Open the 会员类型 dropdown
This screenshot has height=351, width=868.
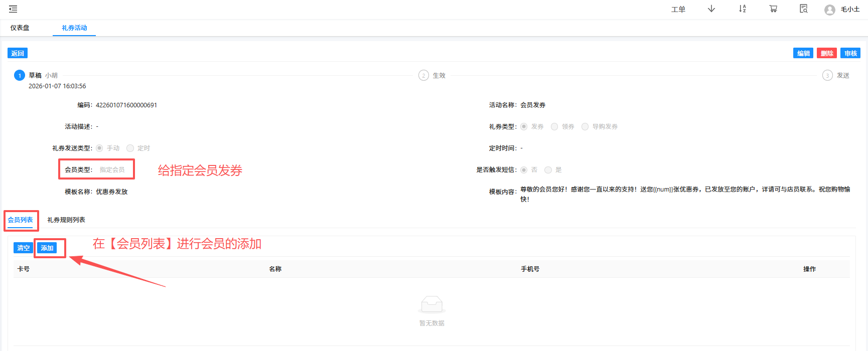click(112, 170)
